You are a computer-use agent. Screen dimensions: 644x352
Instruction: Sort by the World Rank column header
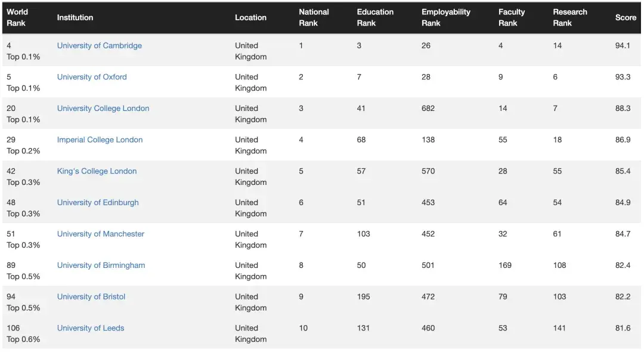click(17, 17)
